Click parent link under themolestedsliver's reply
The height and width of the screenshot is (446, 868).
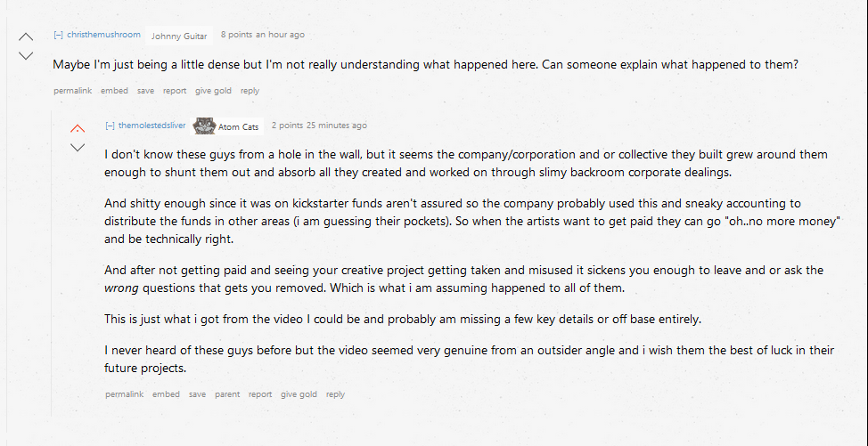click(x=227, y=394)
